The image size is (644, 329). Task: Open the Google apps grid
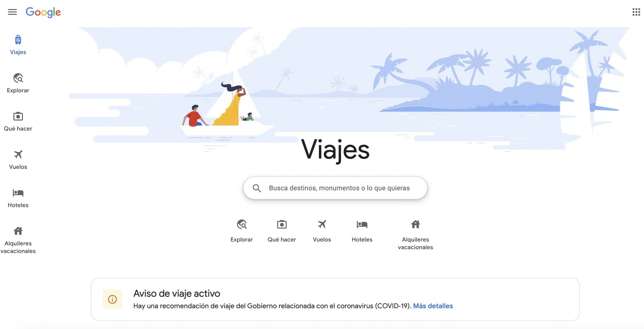pos(636,12)
